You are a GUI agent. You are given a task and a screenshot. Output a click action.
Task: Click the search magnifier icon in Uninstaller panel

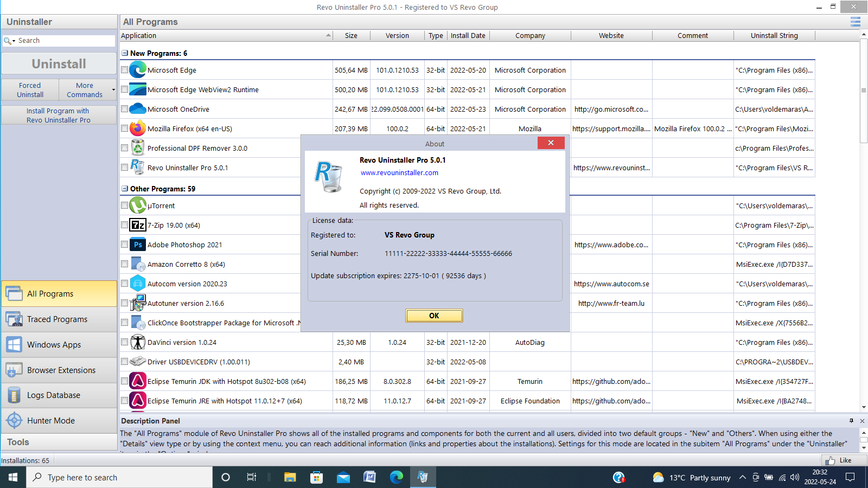pyautogui.click(x=7, y=41)
